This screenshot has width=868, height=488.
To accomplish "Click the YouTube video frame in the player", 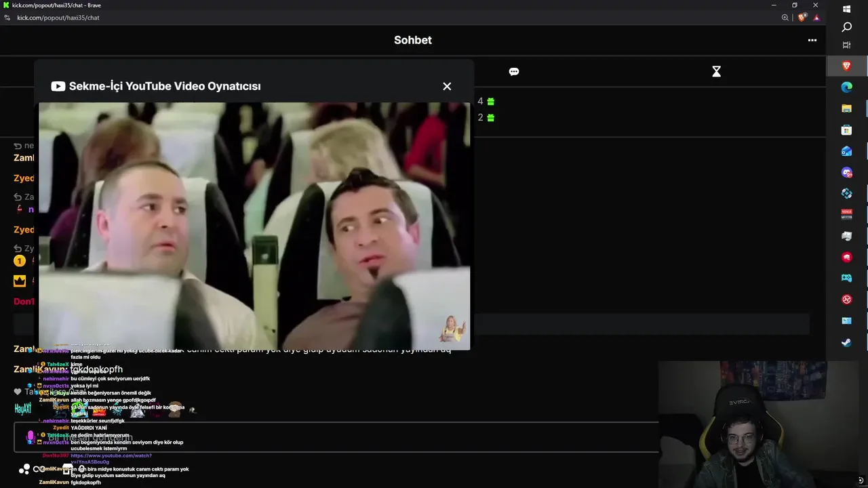I will click(x=254, y=226).
